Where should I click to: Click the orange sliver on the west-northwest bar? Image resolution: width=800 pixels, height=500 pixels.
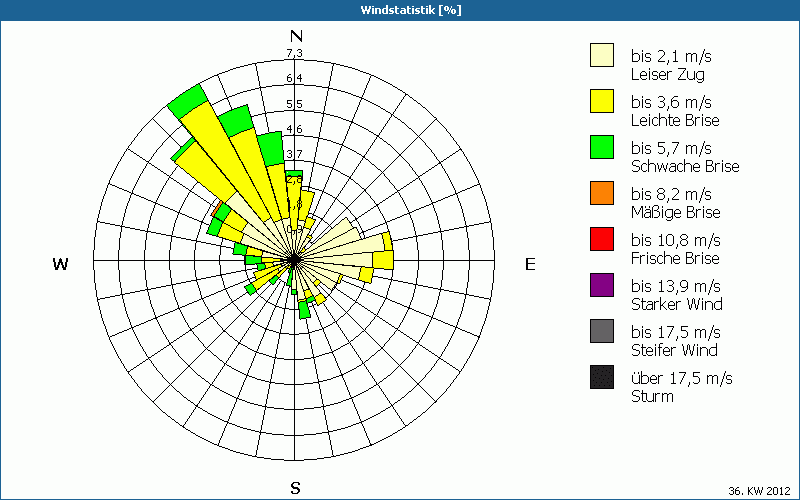(217, 209)
